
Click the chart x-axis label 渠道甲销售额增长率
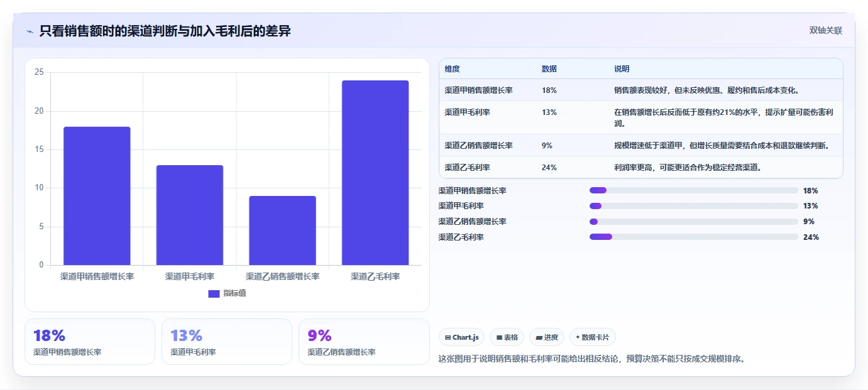[x=97, y=276]
